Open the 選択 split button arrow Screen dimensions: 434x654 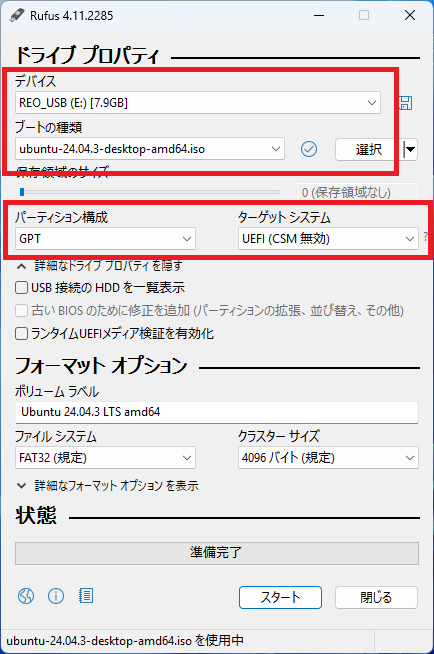click(x=411, y=149)
